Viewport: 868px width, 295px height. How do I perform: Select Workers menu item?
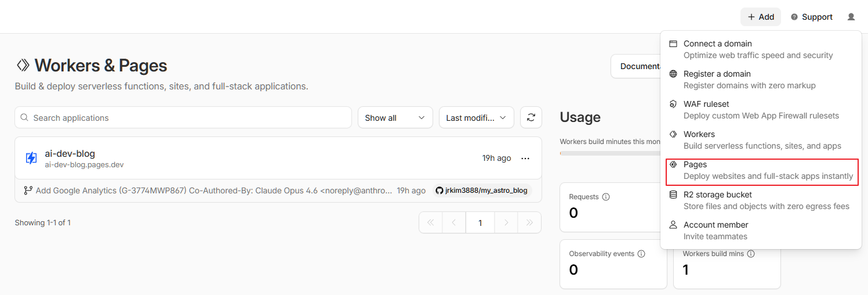[x=761, y=140]
